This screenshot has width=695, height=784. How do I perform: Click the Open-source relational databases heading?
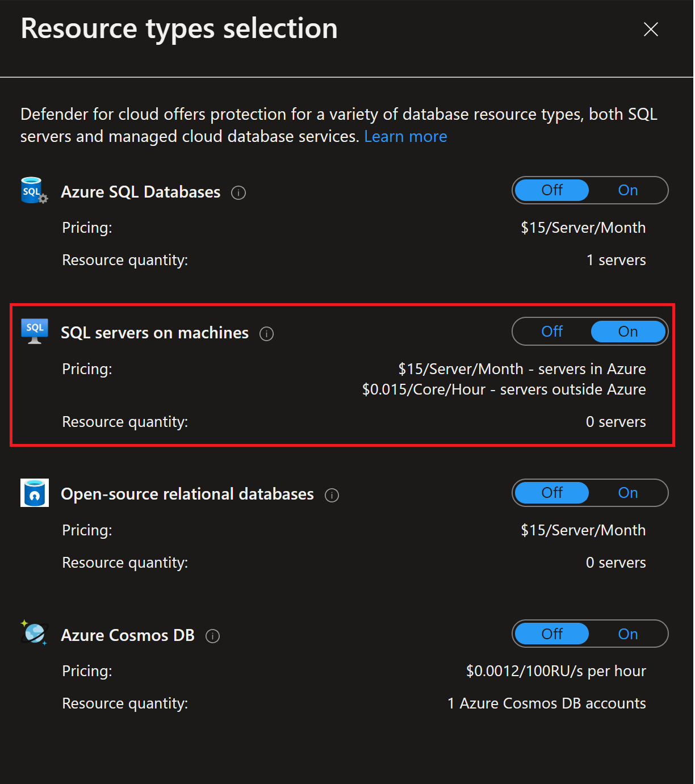187,494
